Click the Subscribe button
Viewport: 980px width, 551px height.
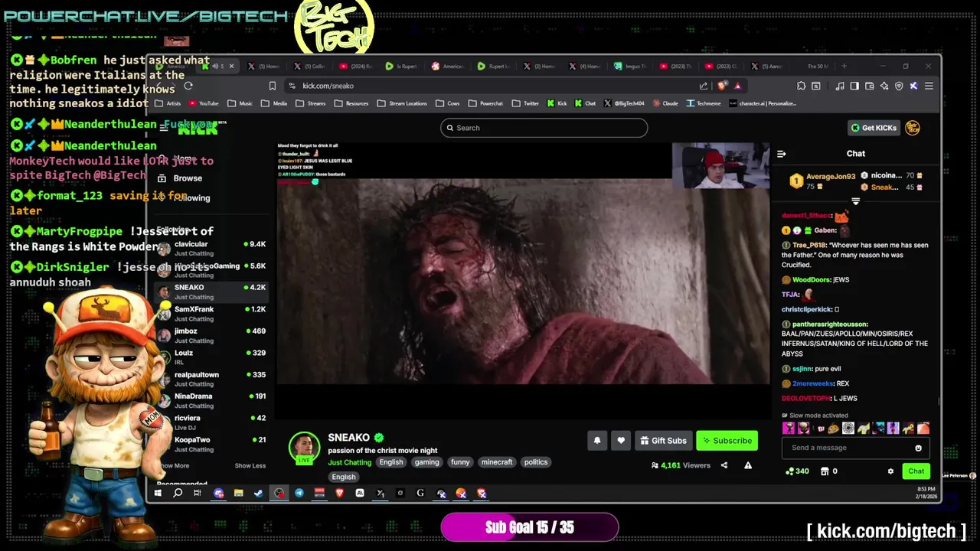tap(727, 441)
